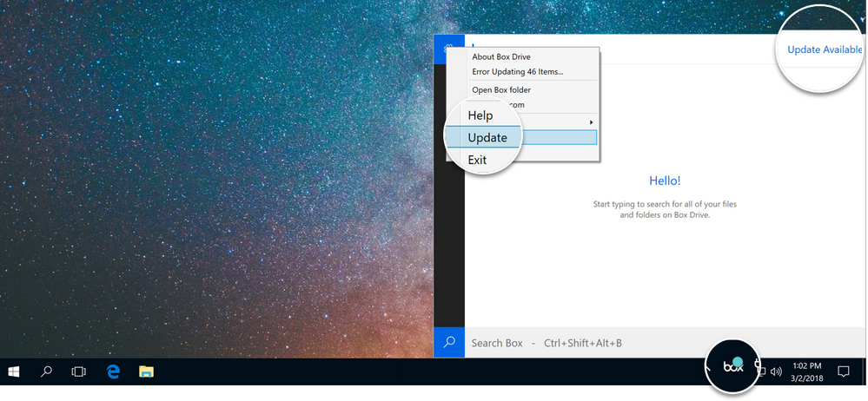
Task: Open the Action Center notifications icon
Action: pyautogui.click(x=844, y=371)
